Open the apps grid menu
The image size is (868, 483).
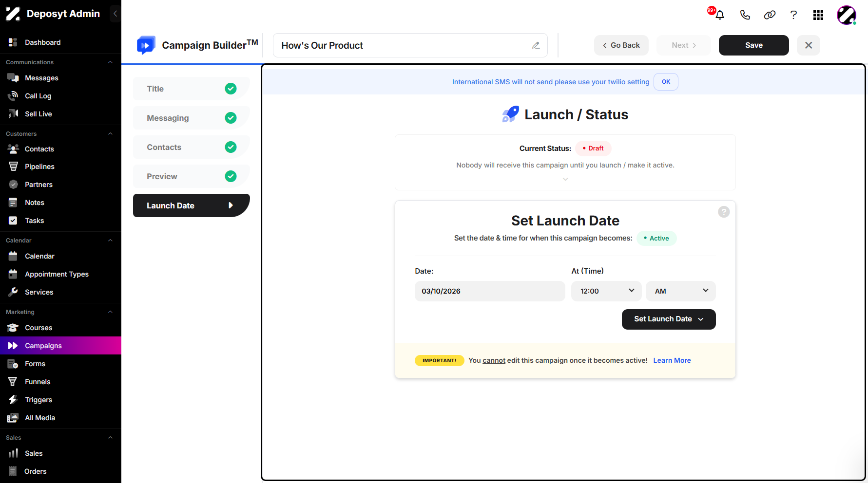818,15
